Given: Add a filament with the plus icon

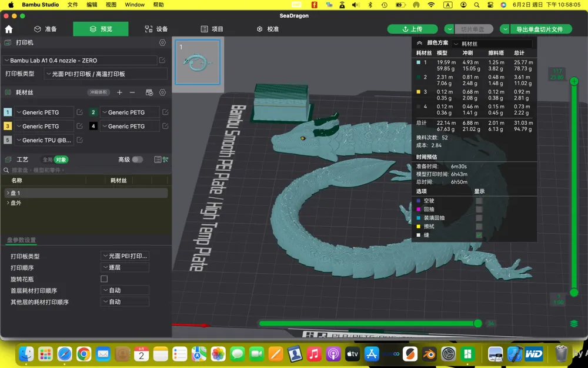Looking at the screenshot, I should coord(119,92).
